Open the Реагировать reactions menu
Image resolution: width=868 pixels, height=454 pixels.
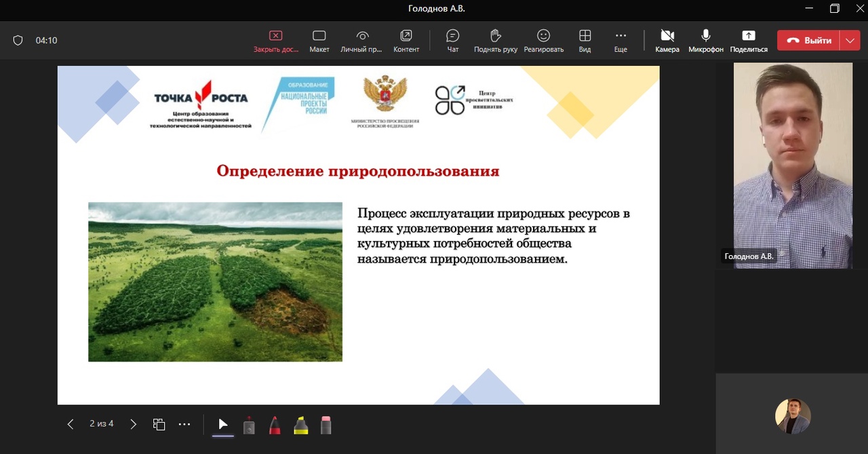click(543, 41)
